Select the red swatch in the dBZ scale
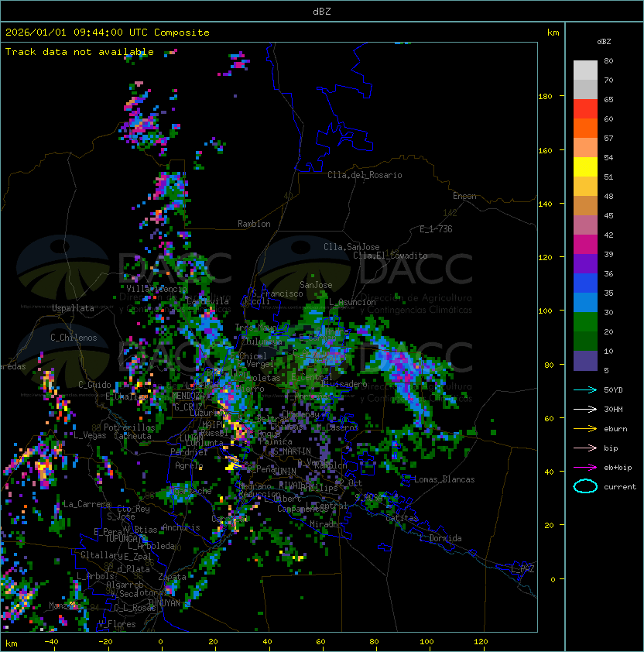 585,108
